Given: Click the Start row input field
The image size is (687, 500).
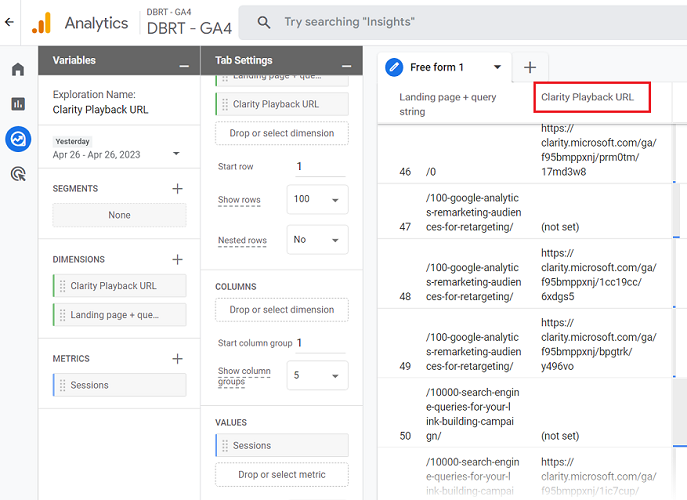Looking at the screenshot, I should click(318, 167).
